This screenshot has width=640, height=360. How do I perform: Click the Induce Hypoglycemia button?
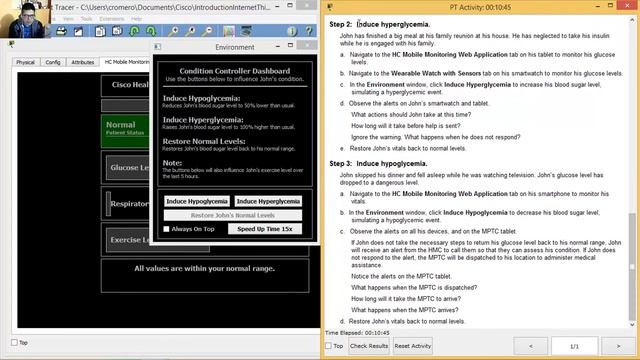tap(197, 201)
